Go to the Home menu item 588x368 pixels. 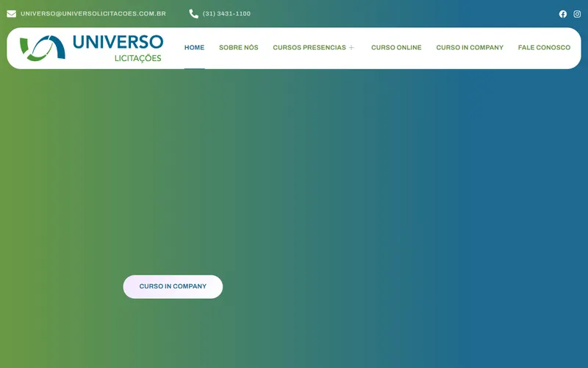194,48
